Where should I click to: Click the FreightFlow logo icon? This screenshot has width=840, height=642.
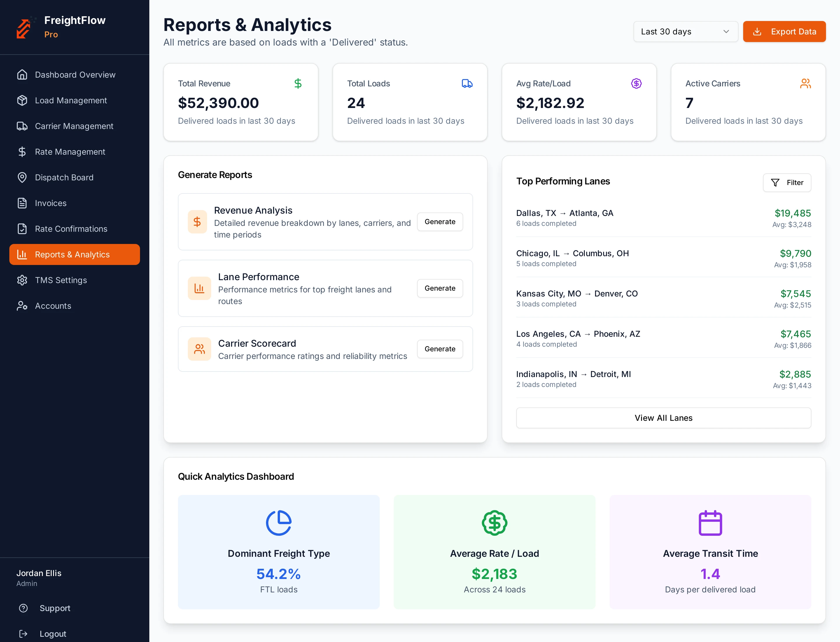click(26, 27)
